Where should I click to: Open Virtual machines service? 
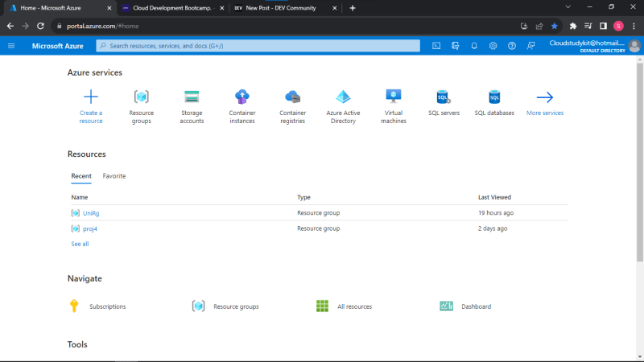[394, 107]
